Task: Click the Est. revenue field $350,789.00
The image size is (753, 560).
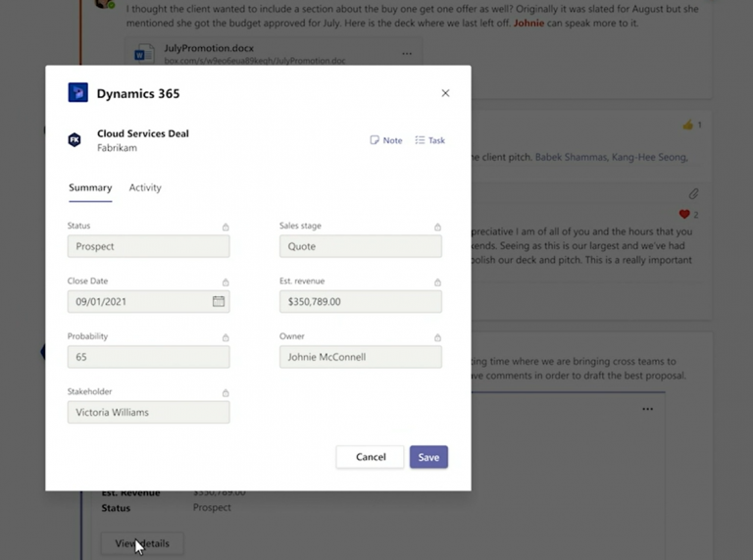Action: (x=361, y=302)
